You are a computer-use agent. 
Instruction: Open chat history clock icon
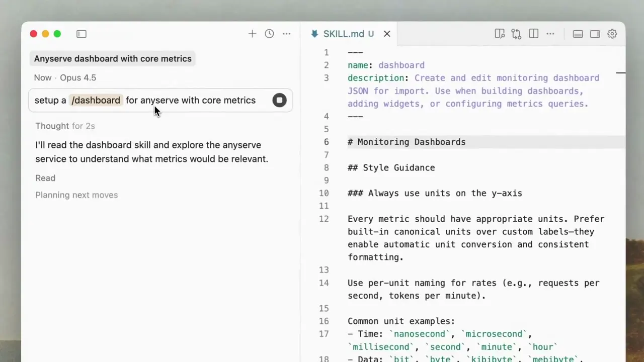[x=269, y=34]
